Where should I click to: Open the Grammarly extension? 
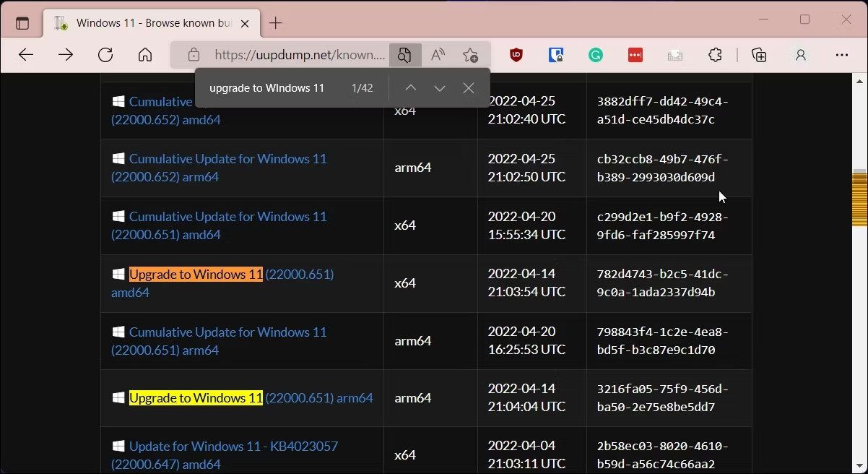(595, 54)
